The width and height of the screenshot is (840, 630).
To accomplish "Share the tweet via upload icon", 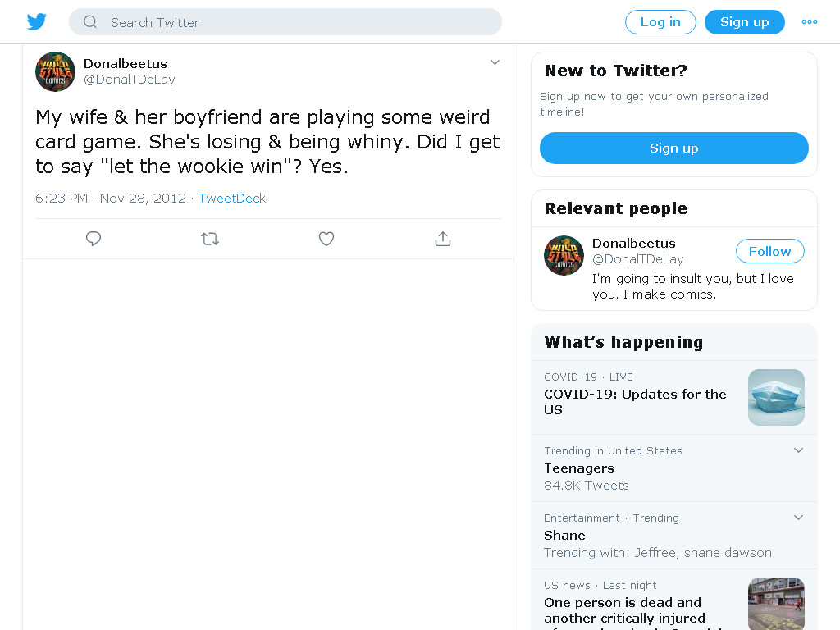I will tap(443, 239).
